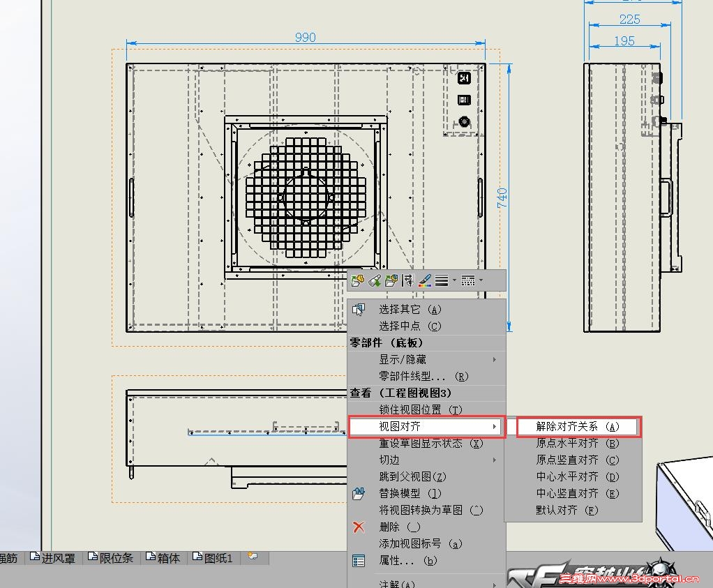Expand the 显示/隐藏 submenu

426,360
